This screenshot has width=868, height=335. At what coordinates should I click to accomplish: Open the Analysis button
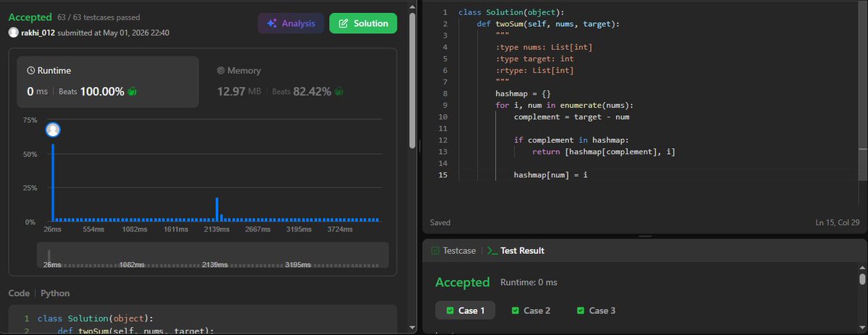click(x=290, y=23)
